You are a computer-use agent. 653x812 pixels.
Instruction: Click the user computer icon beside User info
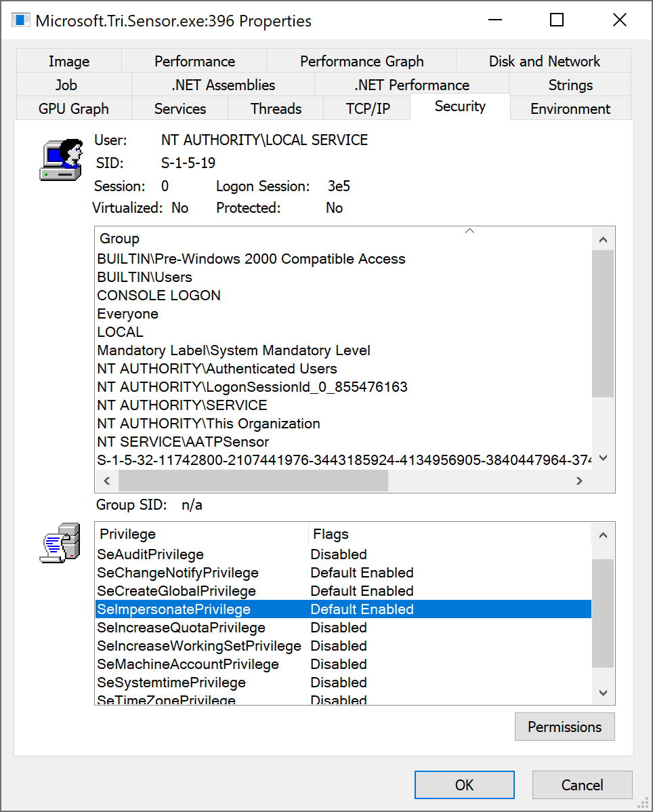click(x=60, y=159)
